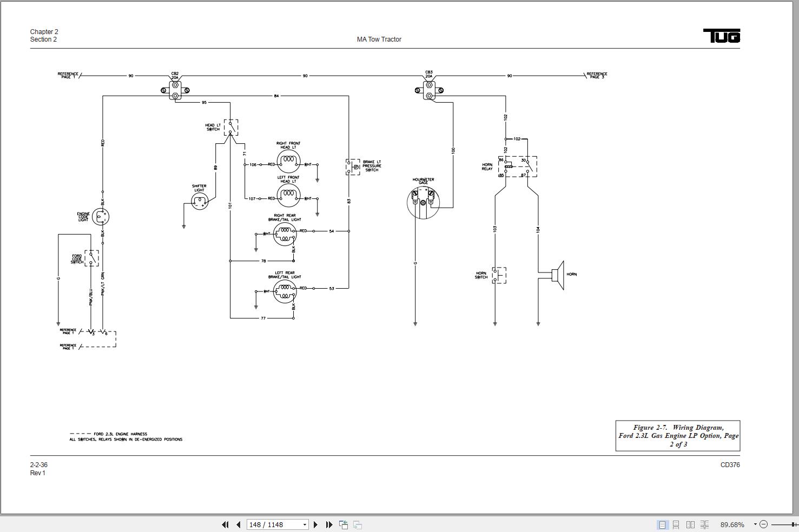Click the zoom slider handle
This screenshot has width=799, height=532.
coord(793,524)
